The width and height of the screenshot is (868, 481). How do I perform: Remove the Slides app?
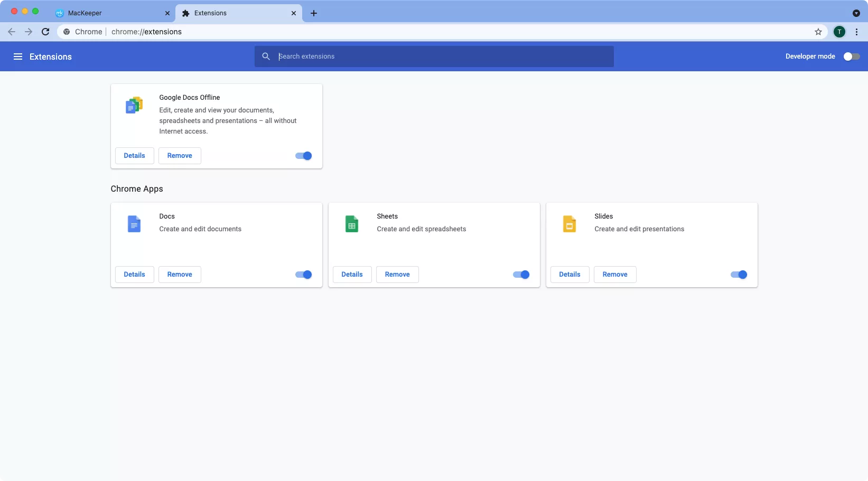(x=614, y=274)
